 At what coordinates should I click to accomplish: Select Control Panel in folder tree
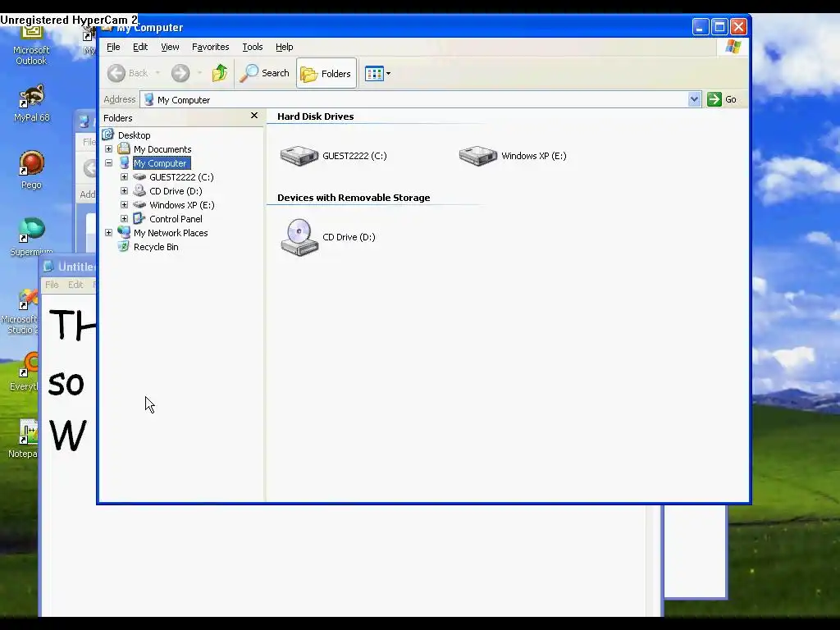[176, 218]
